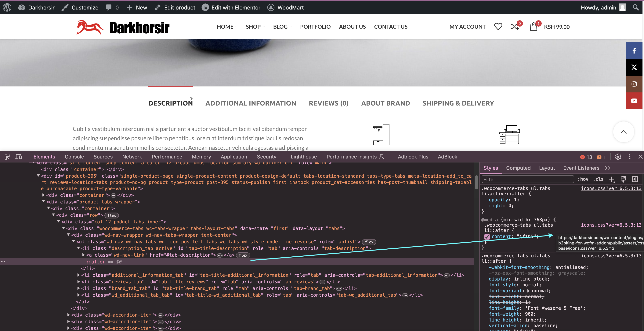Open the SHIPPING & DELIVERY tab
The height and width of the screenshot is (331, 644).
(458, 103)
